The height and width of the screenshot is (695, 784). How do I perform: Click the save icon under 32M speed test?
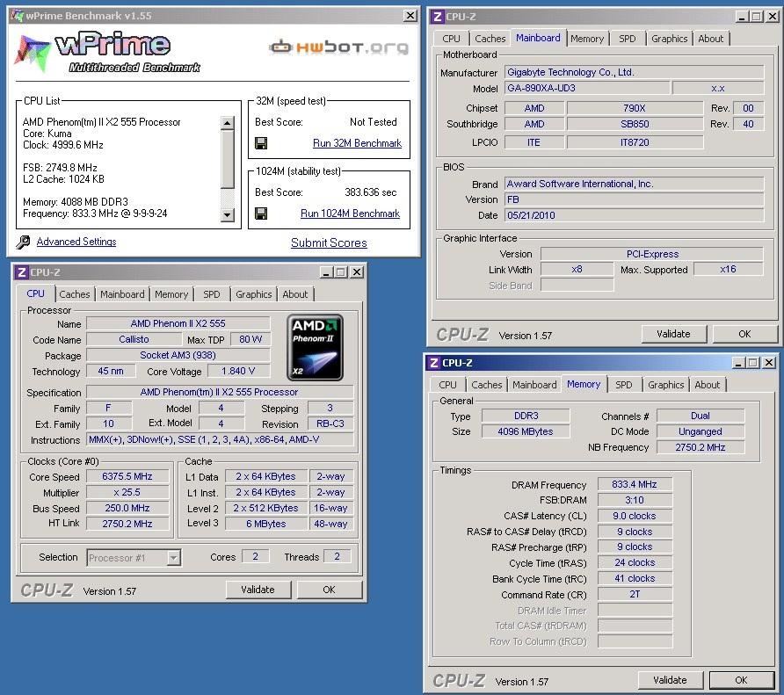(260, 143)
